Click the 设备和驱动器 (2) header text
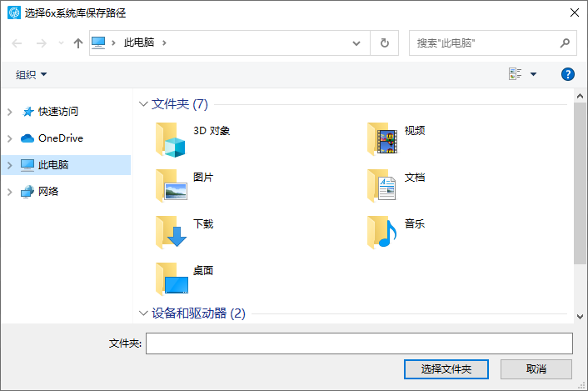This screenshot has height=391, width=588. 198,313
